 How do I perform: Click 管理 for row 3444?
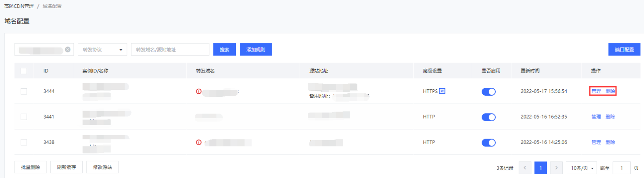[x=596, y=91]
